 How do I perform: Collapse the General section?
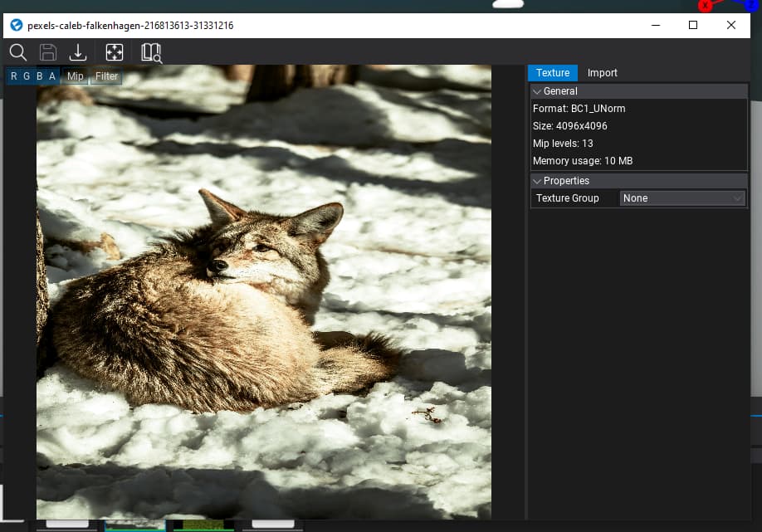pos(559,91)
